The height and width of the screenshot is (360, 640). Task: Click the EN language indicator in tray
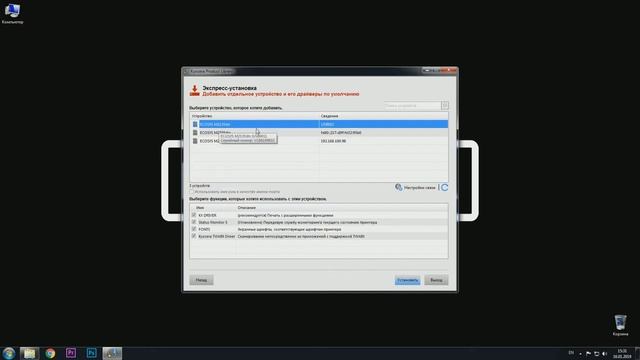coord(571,353)
